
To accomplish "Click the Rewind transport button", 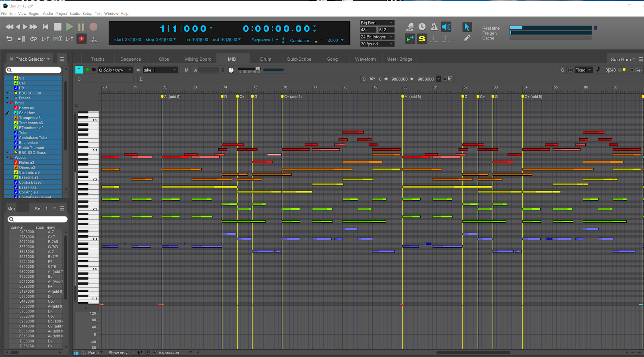I will tap(9, 27).
